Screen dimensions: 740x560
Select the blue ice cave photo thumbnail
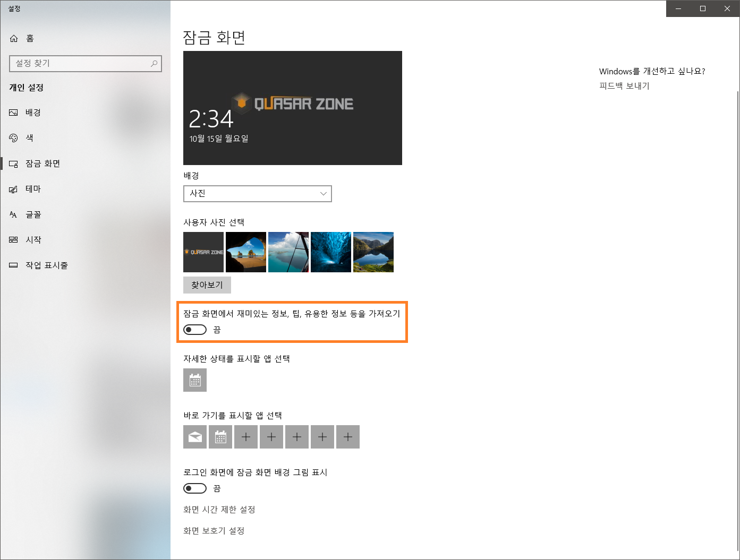pyautogui.click(x=331, y=252)
